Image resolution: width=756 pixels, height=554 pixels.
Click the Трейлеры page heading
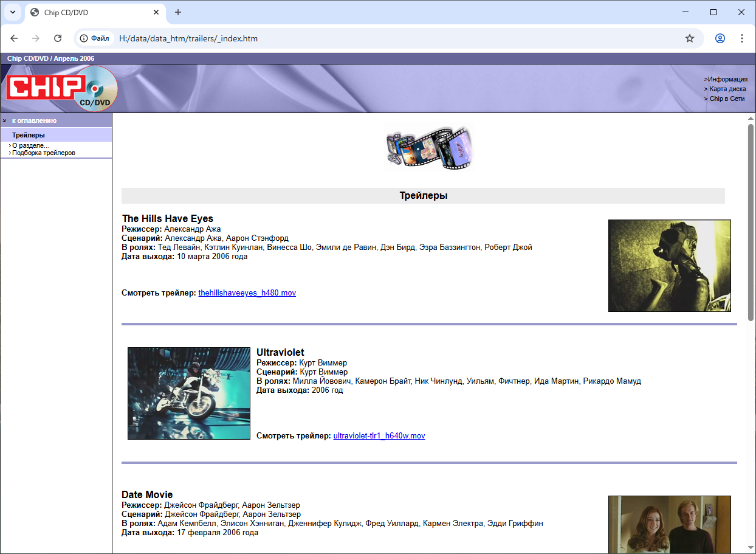(424, 196)
